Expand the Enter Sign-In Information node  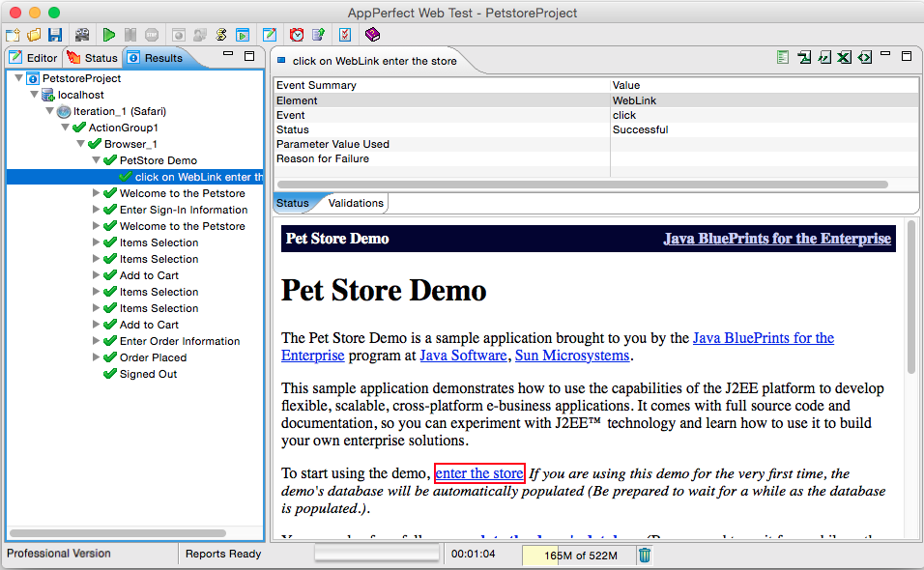point(96,209)
